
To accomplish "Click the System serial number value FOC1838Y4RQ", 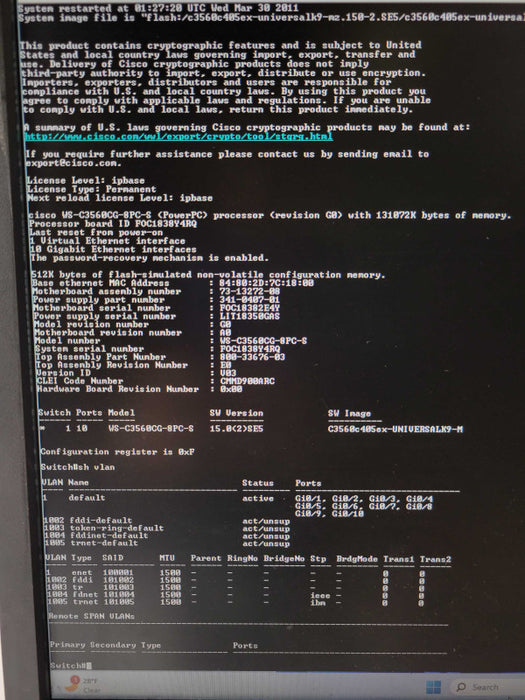I will (x=250, y=349).
